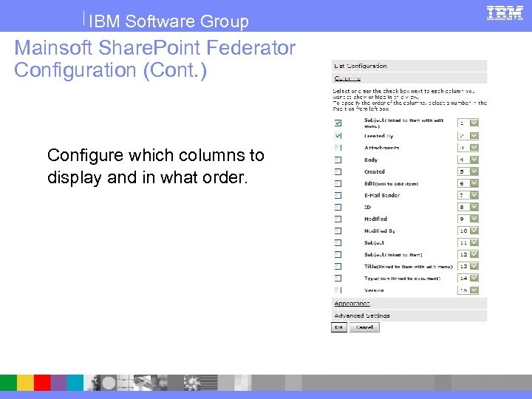Dismiss the dialog using Cancel
532x399 pixels.
pos(364,327)
